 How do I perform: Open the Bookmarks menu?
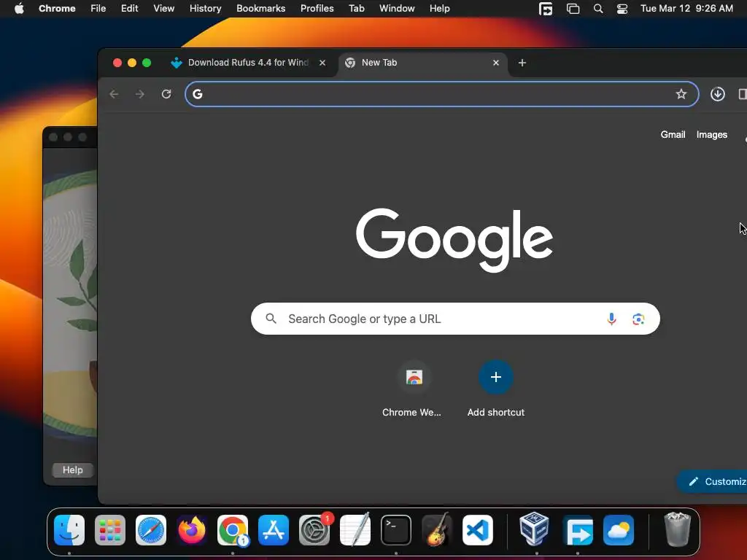[261, 9]
